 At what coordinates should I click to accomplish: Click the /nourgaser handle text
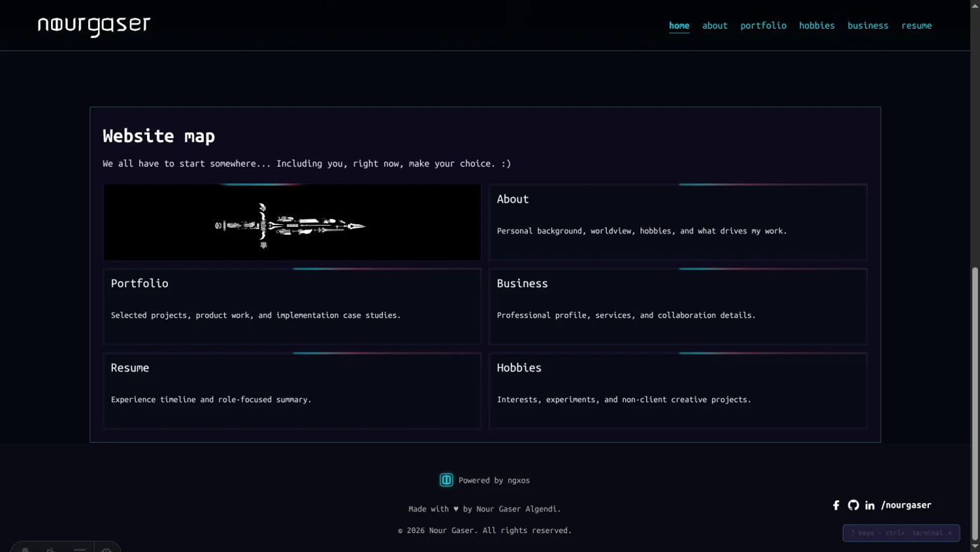[906, 505]
